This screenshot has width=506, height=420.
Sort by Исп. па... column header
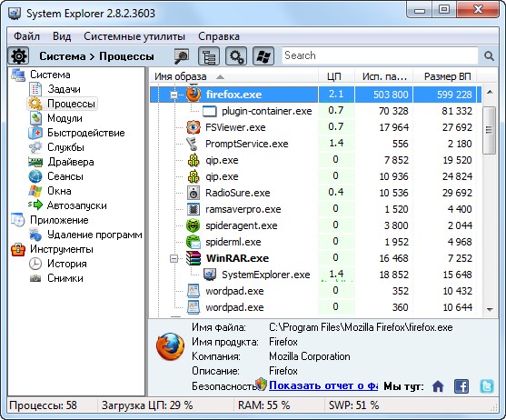point(383,76)
